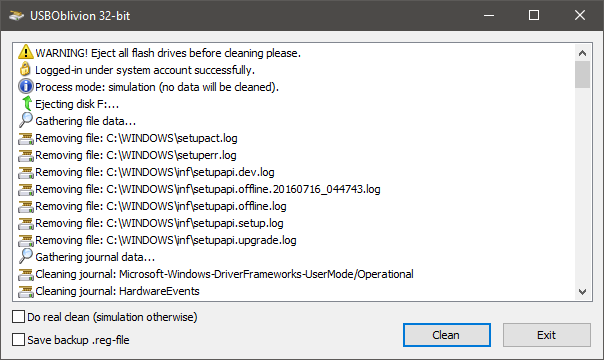Minimize the USBOblivion window
Screen dimensions: 604x360
pyautogui.click(x=489, y=15)
